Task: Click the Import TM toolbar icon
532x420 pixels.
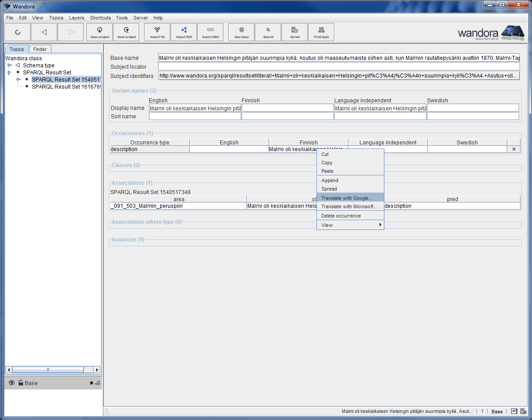Action: click(x=156, y=32)
